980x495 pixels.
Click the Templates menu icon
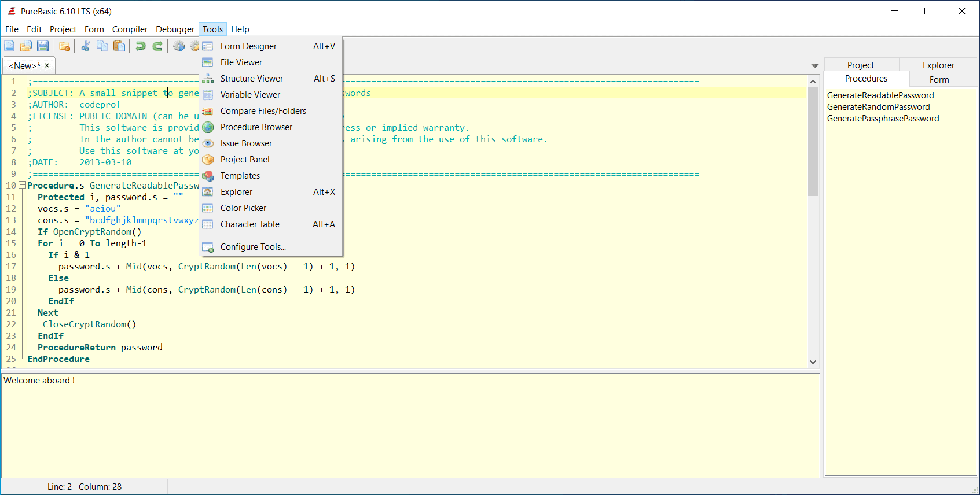point(208,176)
